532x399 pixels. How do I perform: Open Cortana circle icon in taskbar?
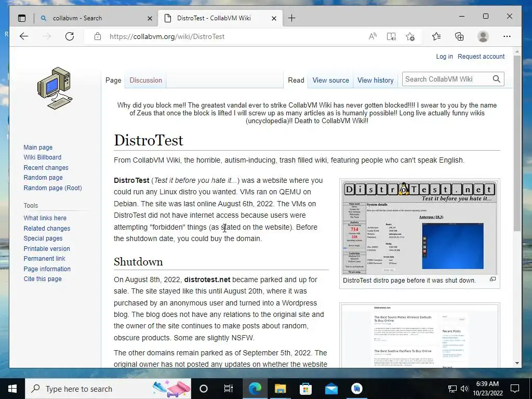click(203, 389)
